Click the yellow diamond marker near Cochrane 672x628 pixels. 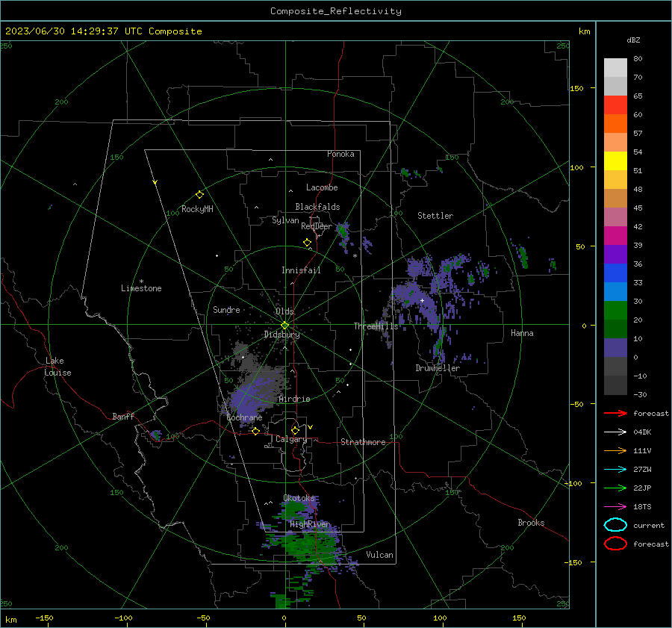[x=255, y=431]
